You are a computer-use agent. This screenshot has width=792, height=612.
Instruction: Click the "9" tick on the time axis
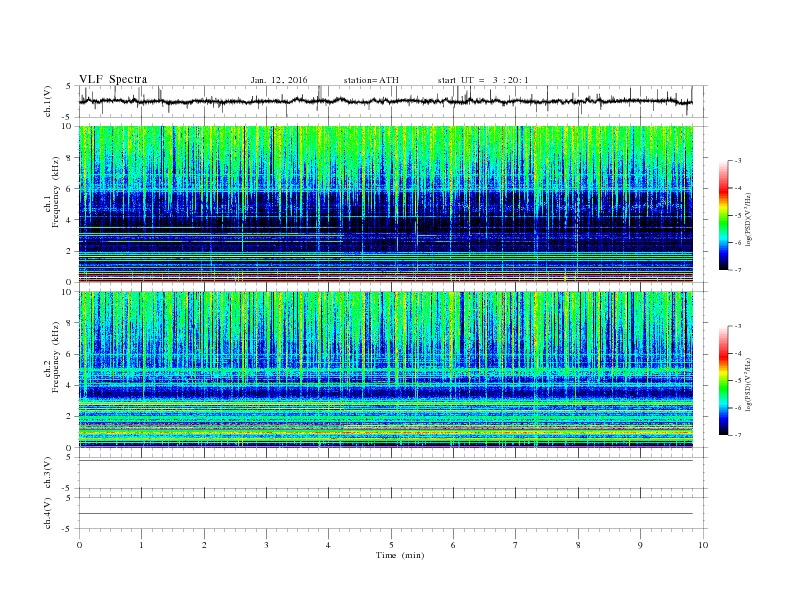click(x=640, y=545)
